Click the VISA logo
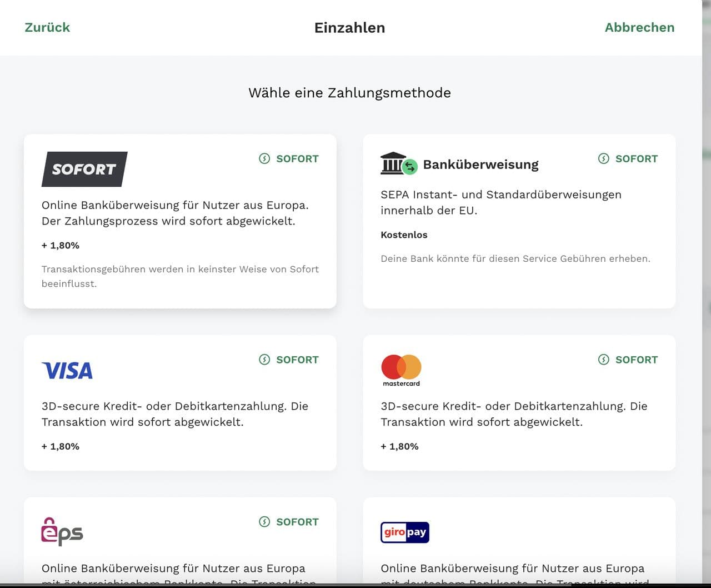 pyautogui.click(x=67, y=371)
